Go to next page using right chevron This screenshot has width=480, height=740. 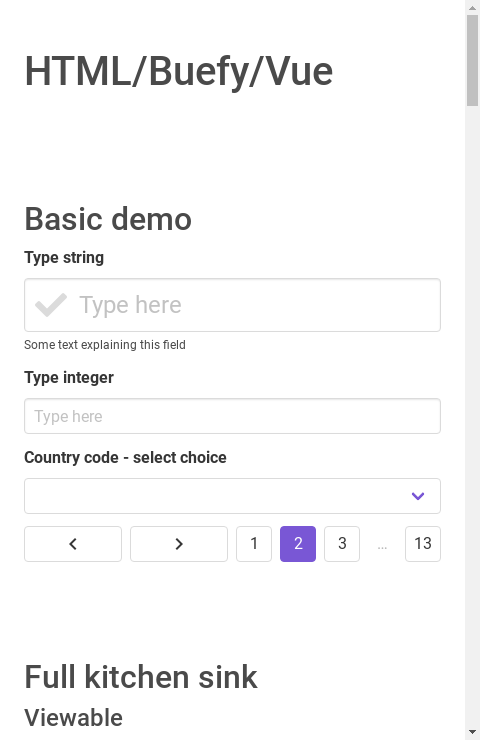pos(179,544)
